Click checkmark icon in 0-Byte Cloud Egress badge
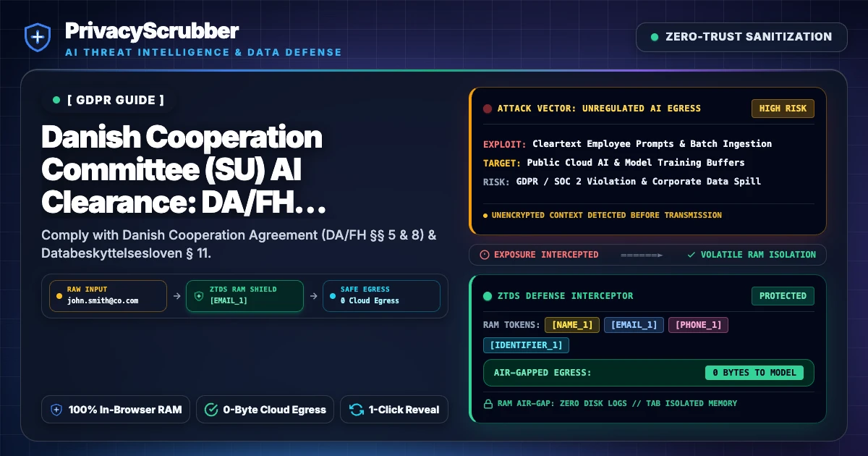This screenshot has width=868, height=456. [x=211, y=410]
